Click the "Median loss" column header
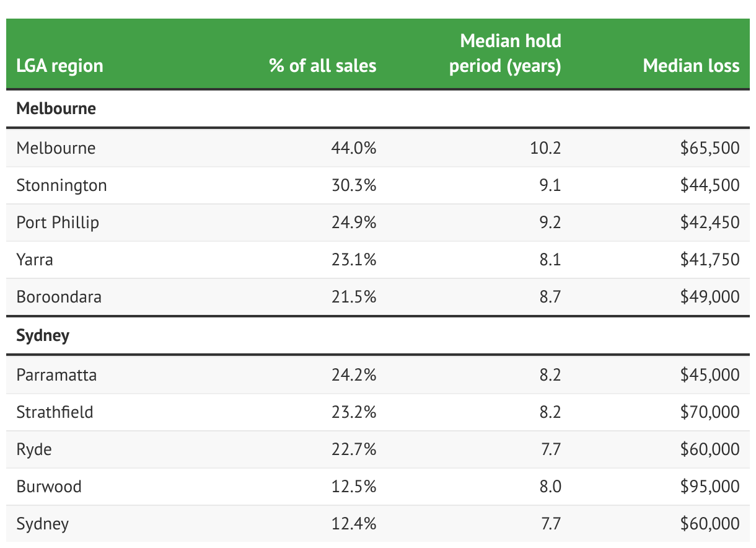Screen dimensions: 756x548 coord(691,66)
